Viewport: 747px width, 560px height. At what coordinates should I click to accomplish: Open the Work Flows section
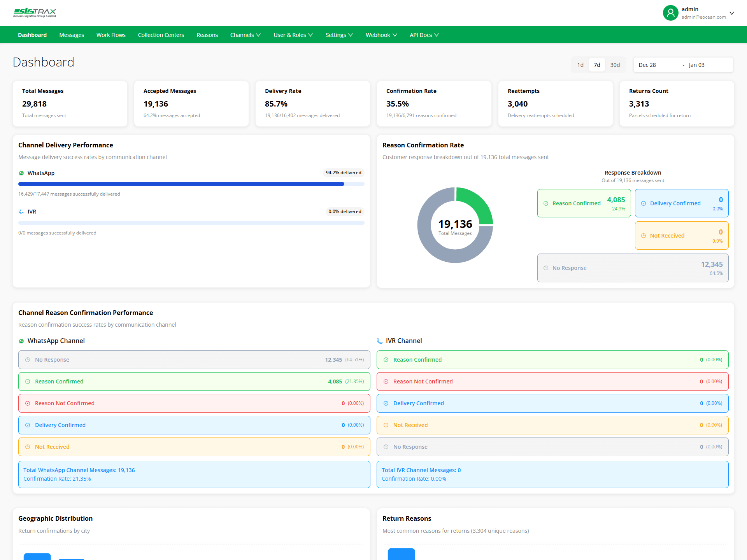(x=111, y=35)
